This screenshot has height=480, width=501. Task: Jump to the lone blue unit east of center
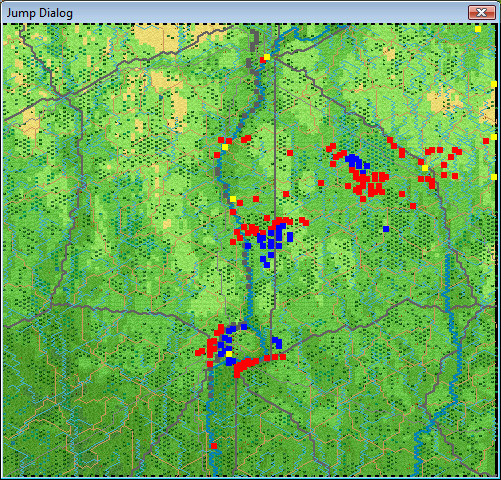[x=386, y=229]
